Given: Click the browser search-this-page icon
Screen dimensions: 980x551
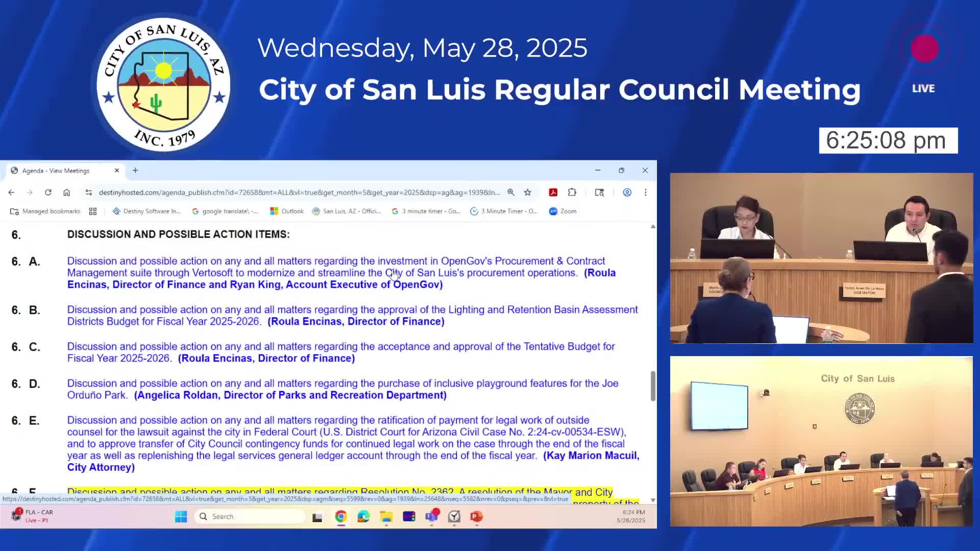Looking at the screenshot, I should coord(599,192).
